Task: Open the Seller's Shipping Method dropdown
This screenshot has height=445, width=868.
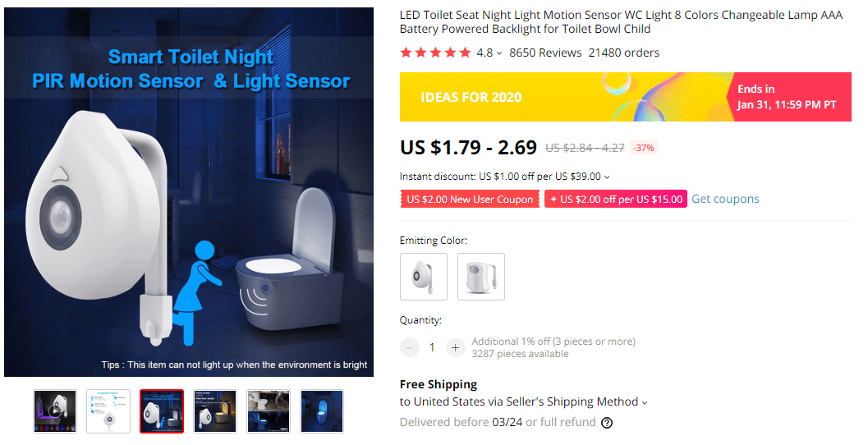Action: [x=645, y=402]
